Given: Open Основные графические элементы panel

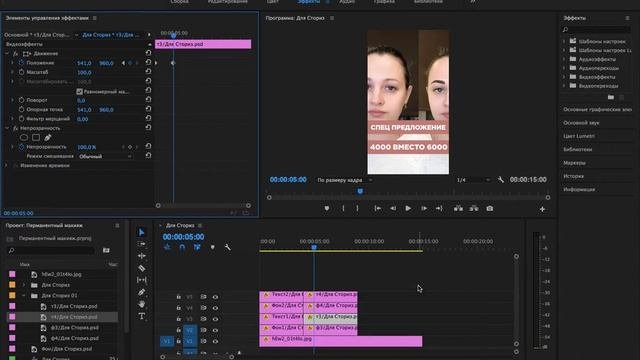Looking at the screenshot, I should tap(597, 109).
